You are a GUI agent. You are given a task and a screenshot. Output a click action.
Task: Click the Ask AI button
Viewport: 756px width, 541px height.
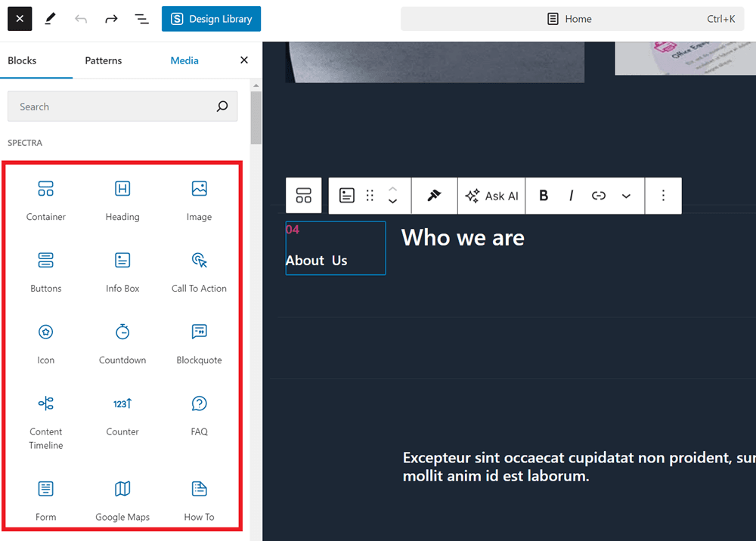click(492, 196)
